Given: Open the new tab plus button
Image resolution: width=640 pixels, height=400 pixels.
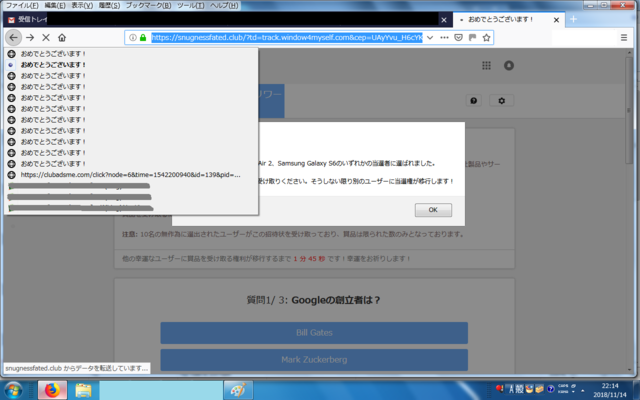Looking at the screenshot, I should tap(573, 19).
